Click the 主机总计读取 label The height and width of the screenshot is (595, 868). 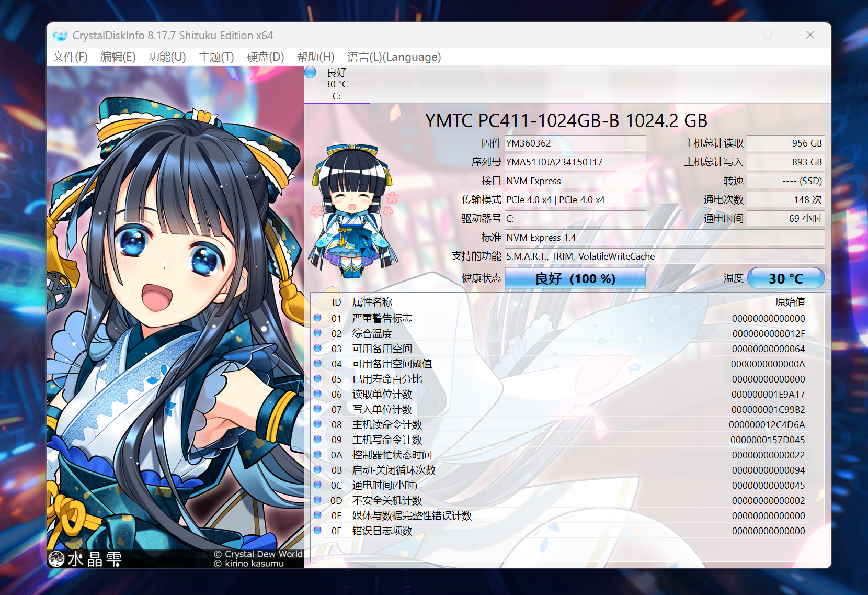click(x=714, y=143)
